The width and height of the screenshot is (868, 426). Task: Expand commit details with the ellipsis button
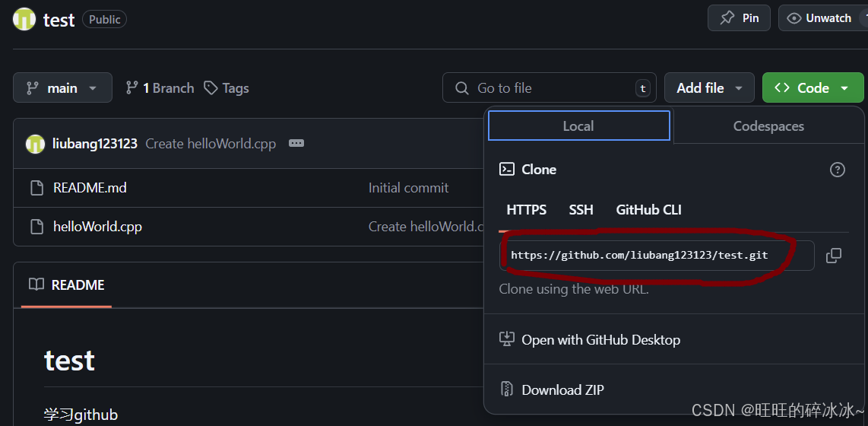pos(296,143)
